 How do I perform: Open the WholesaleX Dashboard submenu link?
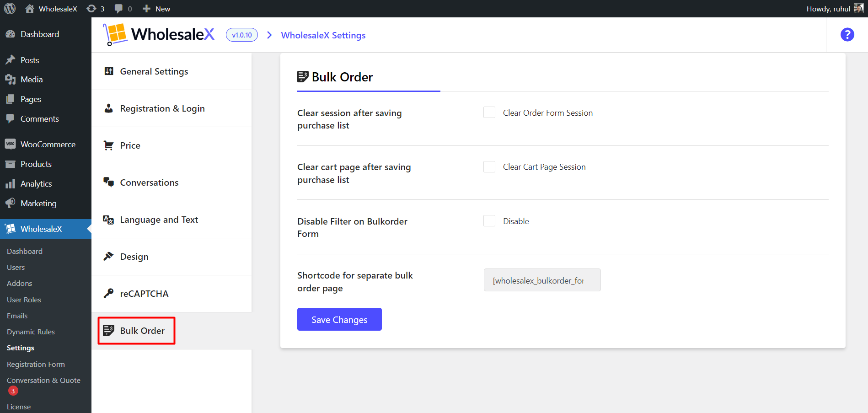click(x=25, y=251)
